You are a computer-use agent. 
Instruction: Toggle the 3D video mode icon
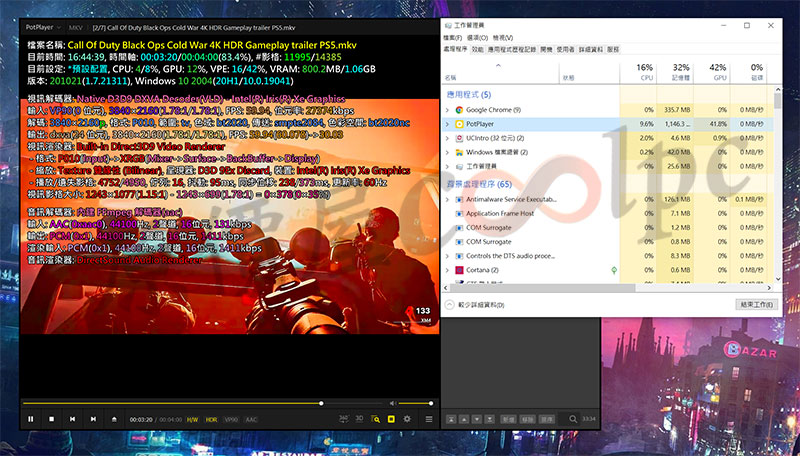pyautogui.click(x=359, y=418)
